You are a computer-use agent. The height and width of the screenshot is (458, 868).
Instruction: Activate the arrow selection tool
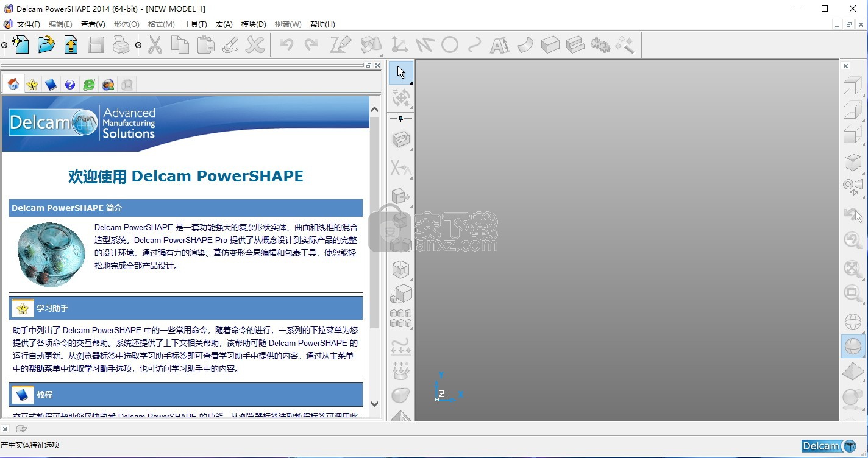(x=400, y=72)
